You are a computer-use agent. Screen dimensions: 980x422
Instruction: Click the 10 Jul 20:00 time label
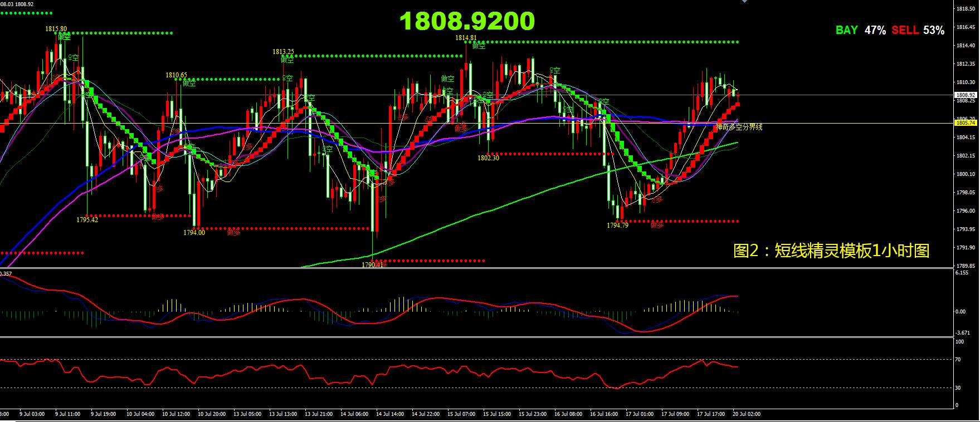pyautogui.click(x=212, y=414)
